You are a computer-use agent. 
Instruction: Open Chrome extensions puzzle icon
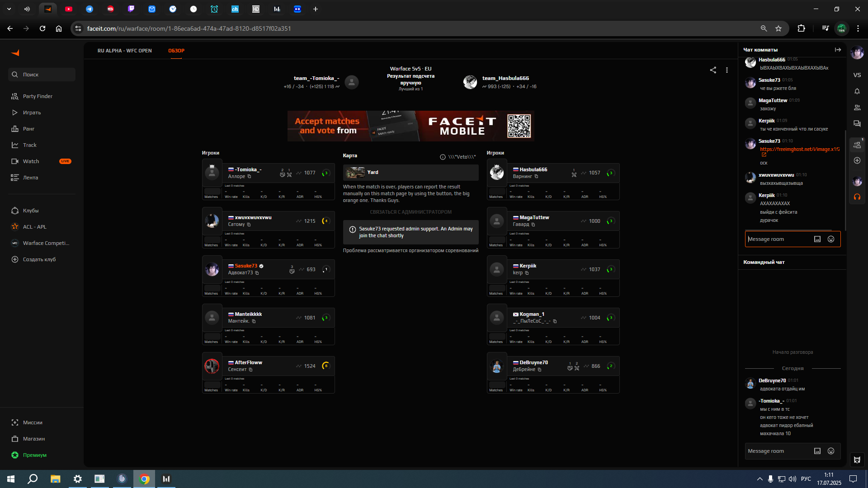[801, 28]
